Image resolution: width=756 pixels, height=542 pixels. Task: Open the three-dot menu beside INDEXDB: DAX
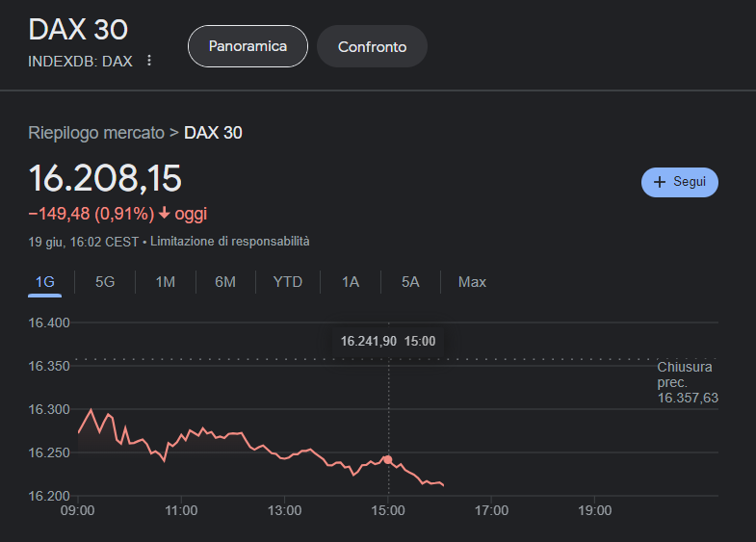[x=148, y=61]
